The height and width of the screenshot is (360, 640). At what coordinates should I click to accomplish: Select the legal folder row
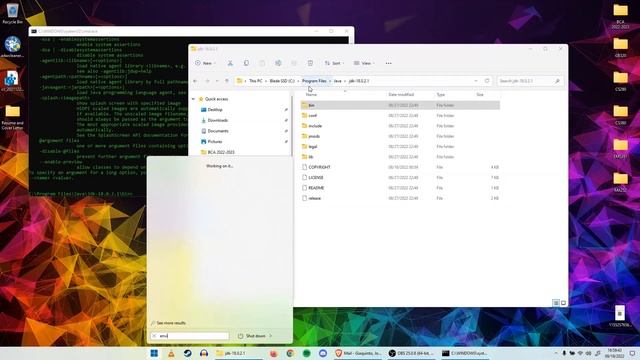400,147
